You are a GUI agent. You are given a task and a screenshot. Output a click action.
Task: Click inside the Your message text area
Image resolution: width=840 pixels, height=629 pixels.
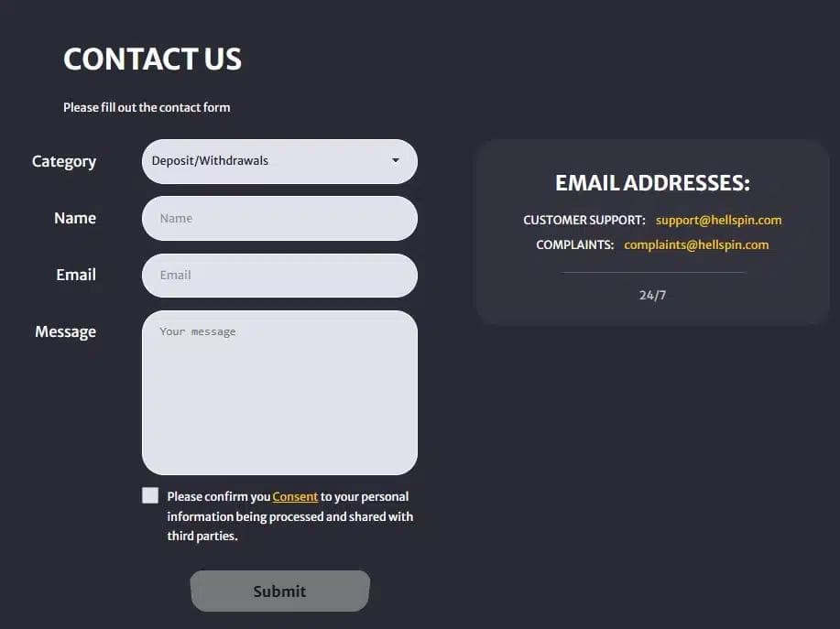[x=279, y=392]
